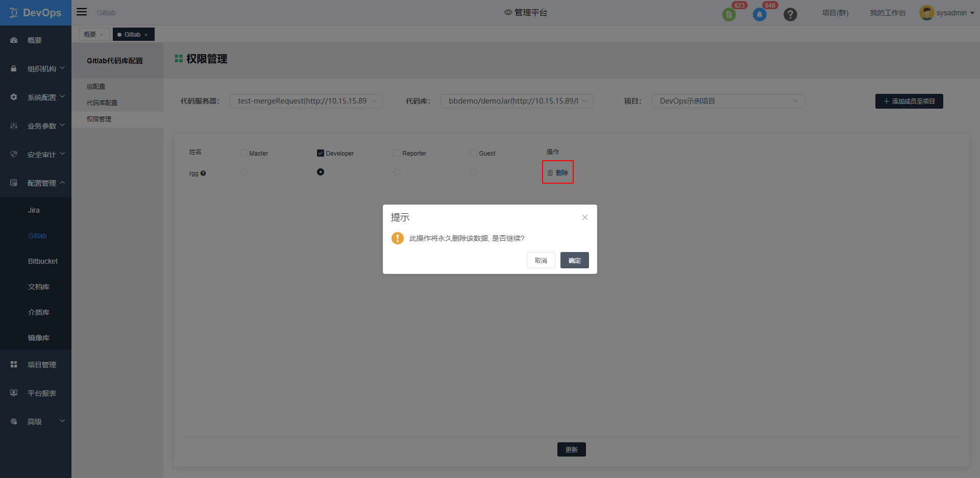The image size is (980, 478).
Task: Click the orange warning icon in dialog
Action: (398, 238)
